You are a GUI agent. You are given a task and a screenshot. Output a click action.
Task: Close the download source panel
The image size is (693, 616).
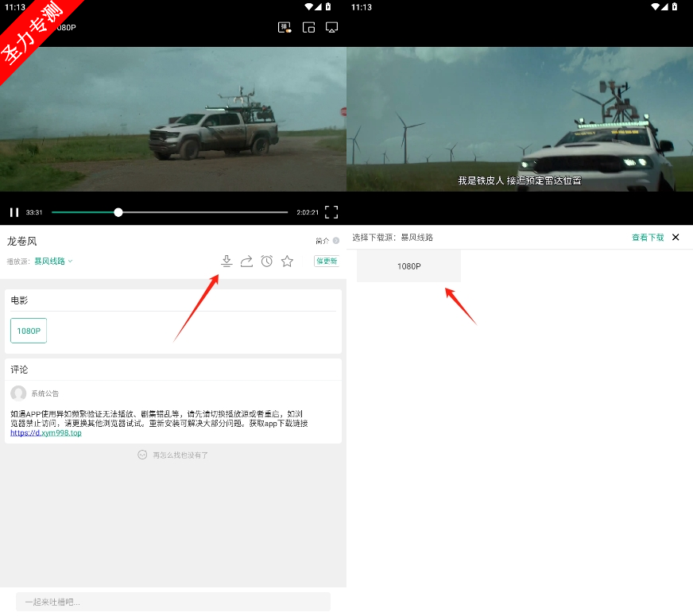click(676, 238)
